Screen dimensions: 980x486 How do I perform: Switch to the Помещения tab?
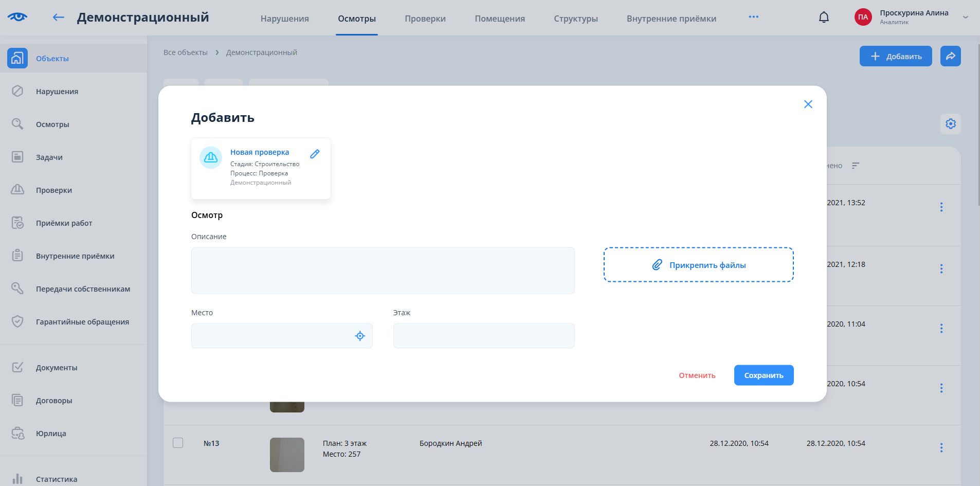[x=499, y=19]
